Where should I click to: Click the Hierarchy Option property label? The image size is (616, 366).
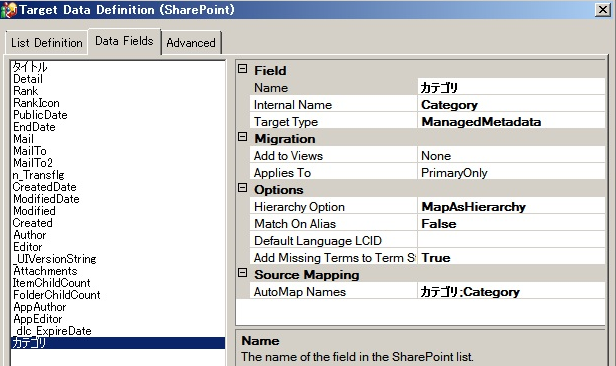pyautogui.click(x=299, y=207)
